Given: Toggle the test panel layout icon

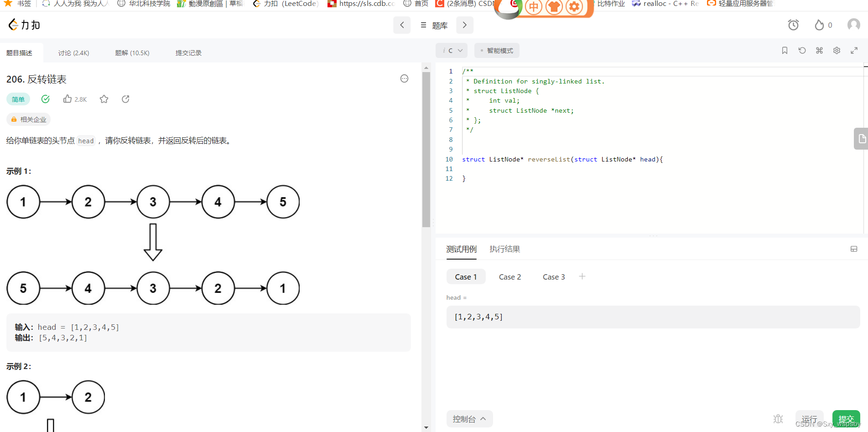Looking at the screenshot, I should pyautogui.click(x=854, y=249).
